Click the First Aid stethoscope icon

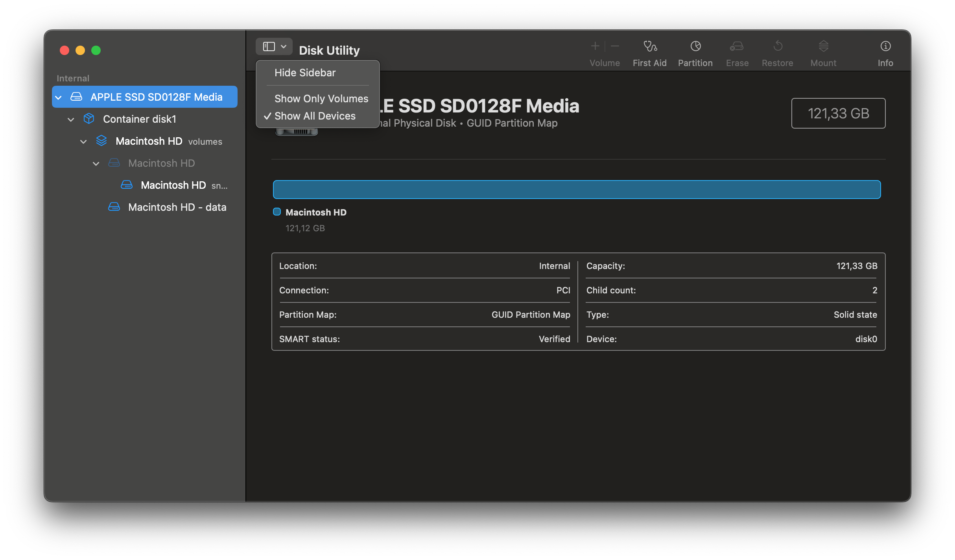click(650, 46)
